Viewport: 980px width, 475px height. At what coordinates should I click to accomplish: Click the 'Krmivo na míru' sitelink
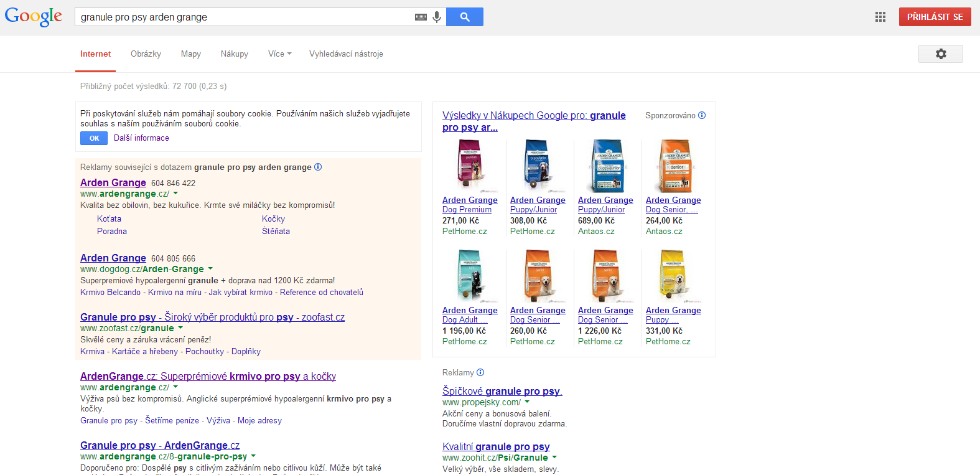coord(175,293)
